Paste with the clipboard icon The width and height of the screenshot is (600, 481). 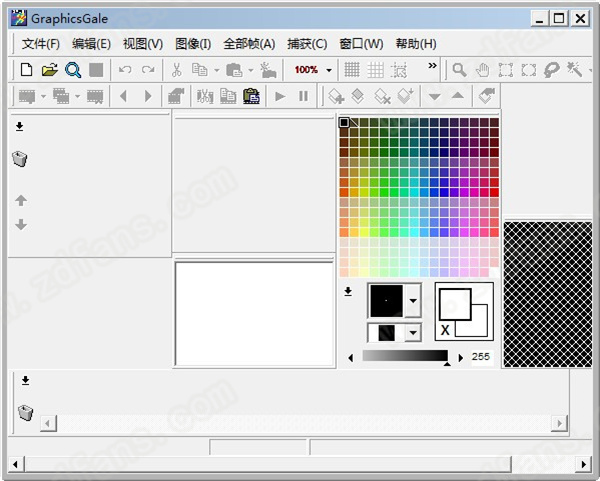point(234,70)
